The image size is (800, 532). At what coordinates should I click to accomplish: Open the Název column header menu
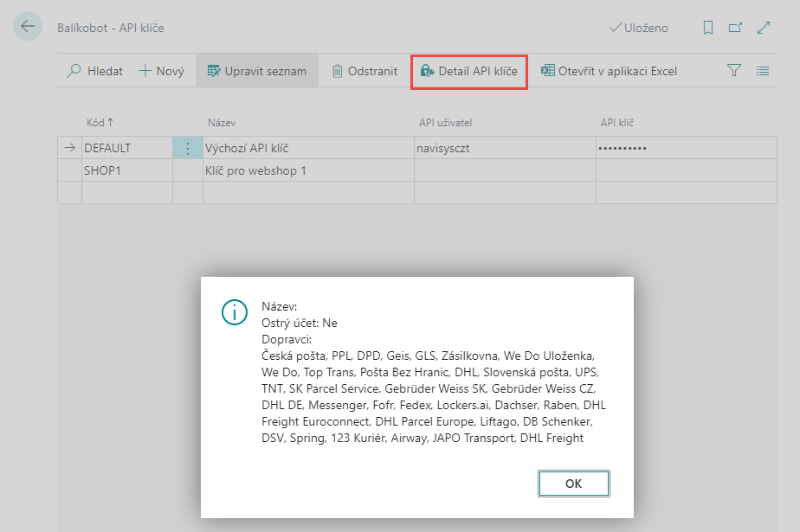(x=222, y=123)
